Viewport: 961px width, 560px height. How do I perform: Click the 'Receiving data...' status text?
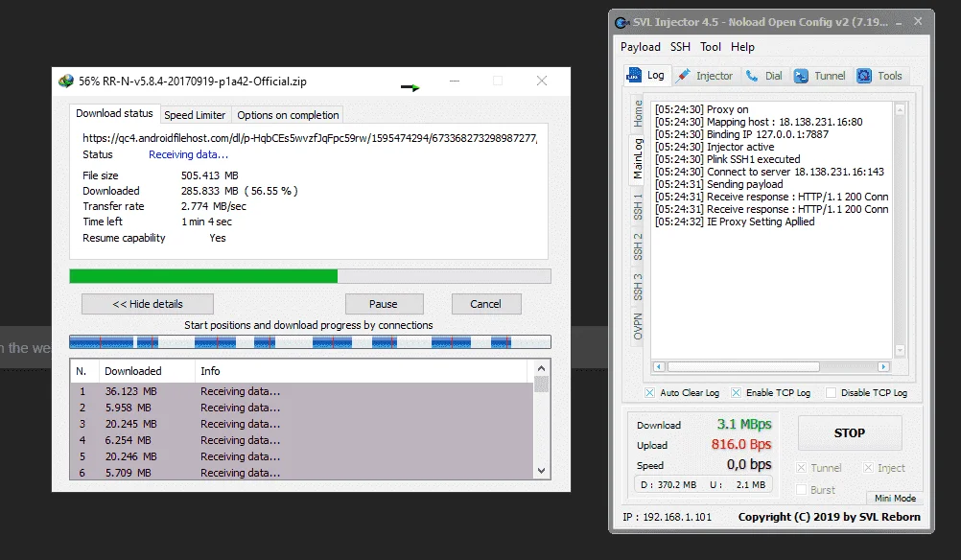pos(188,154)
